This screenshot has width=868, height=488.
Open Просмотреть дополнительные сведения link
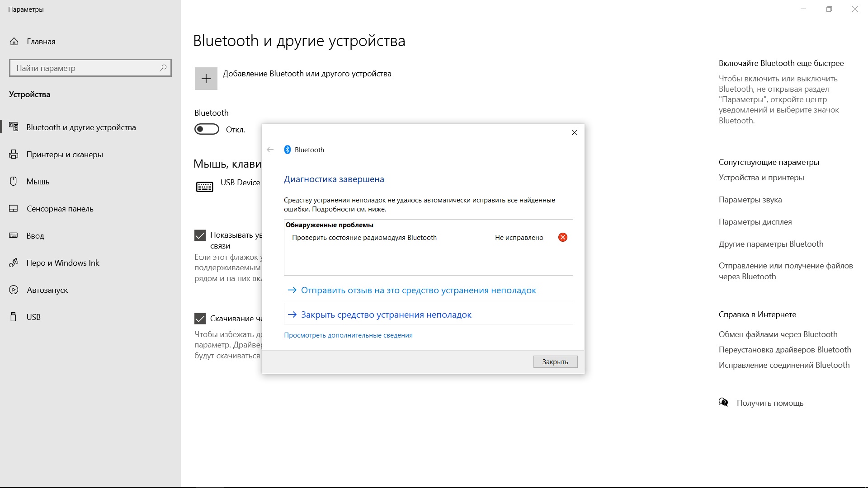tap(348, 335)
